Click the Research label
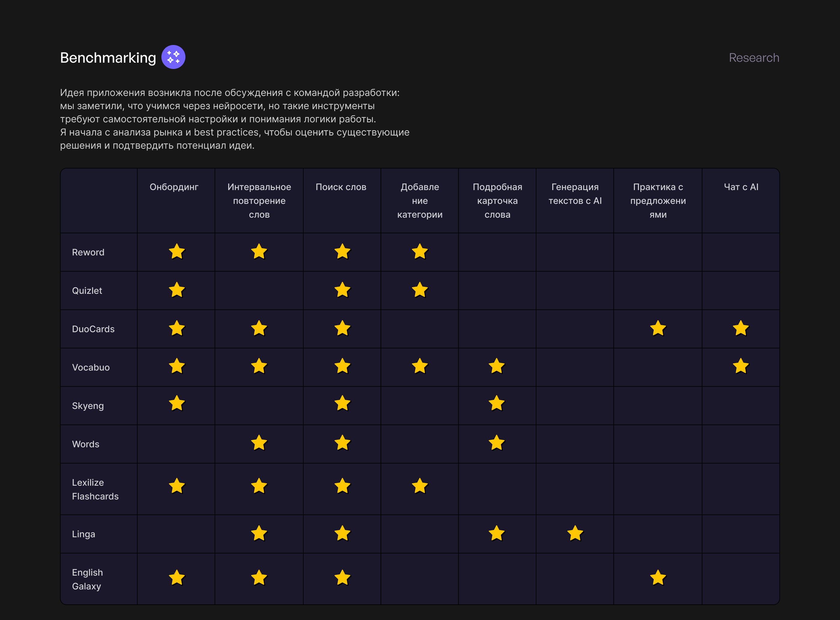 pyautogui.click(x=754, y=58)
